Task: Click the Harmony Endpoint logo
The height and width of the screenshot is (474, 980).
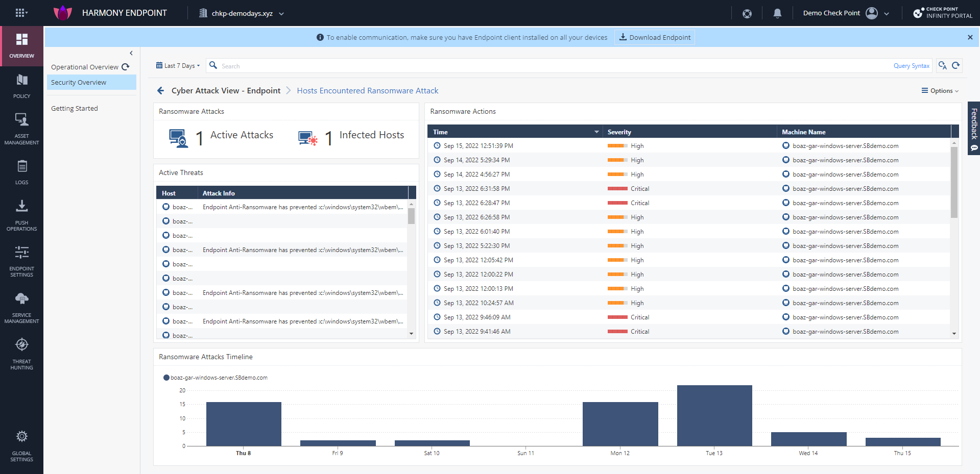Action: point(63,13)
